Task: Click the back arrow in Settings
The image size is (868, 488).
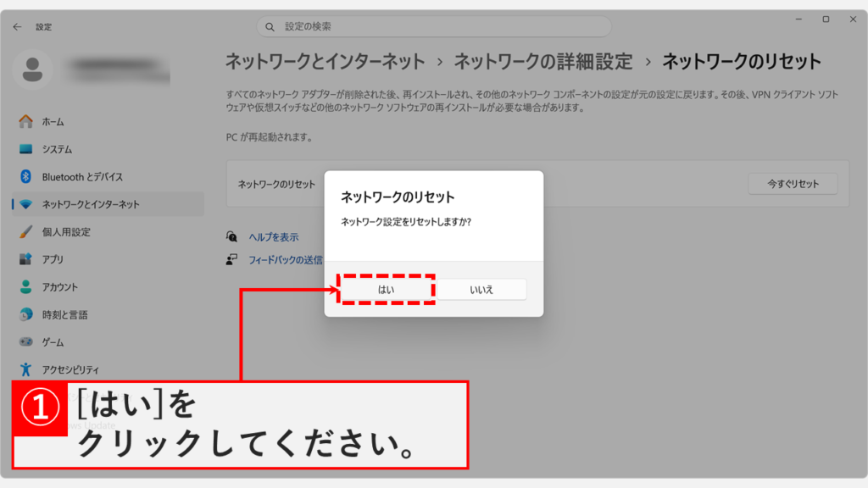Action: point(17,26)
